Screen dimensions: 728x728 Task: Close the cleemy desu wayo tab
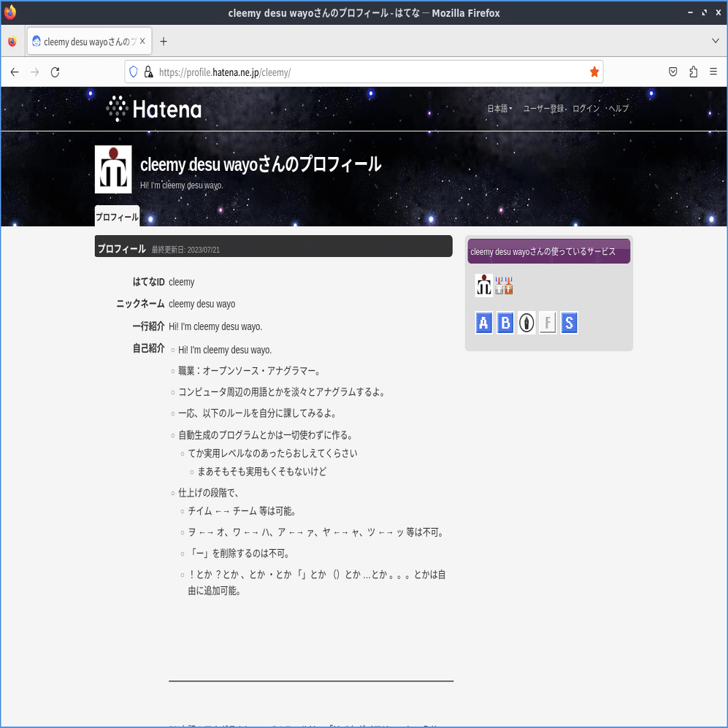142,42
